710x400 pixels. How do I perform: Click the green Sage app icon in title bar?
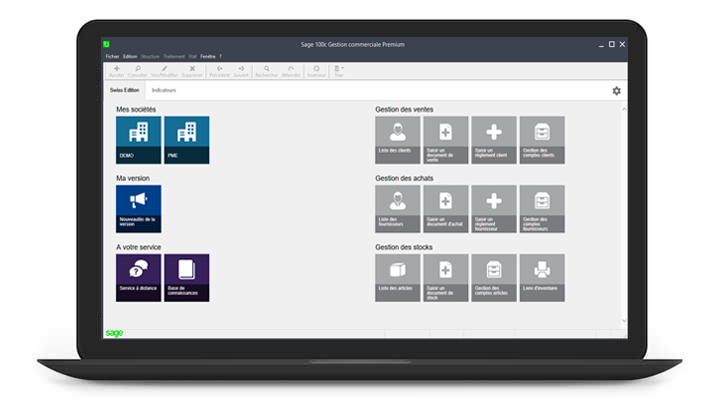[106, 44]
